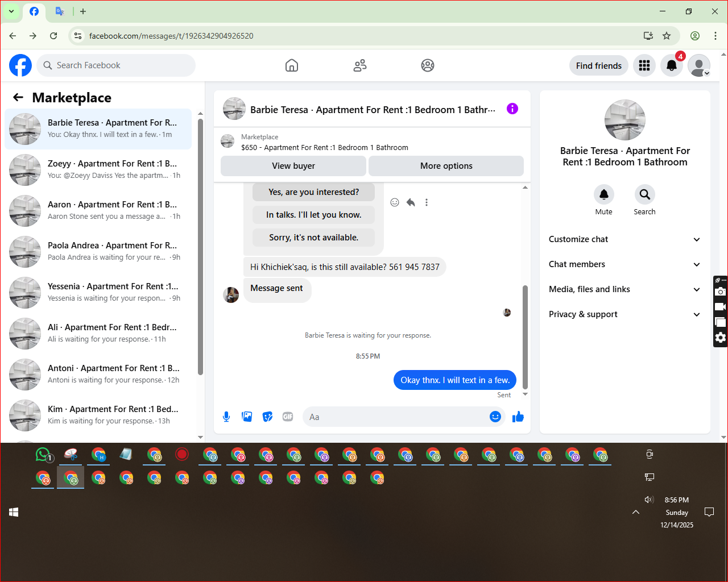Reload the page in browser toolbar
The height and width of the screenshot is (582, 728).
(x=53, y=36)
